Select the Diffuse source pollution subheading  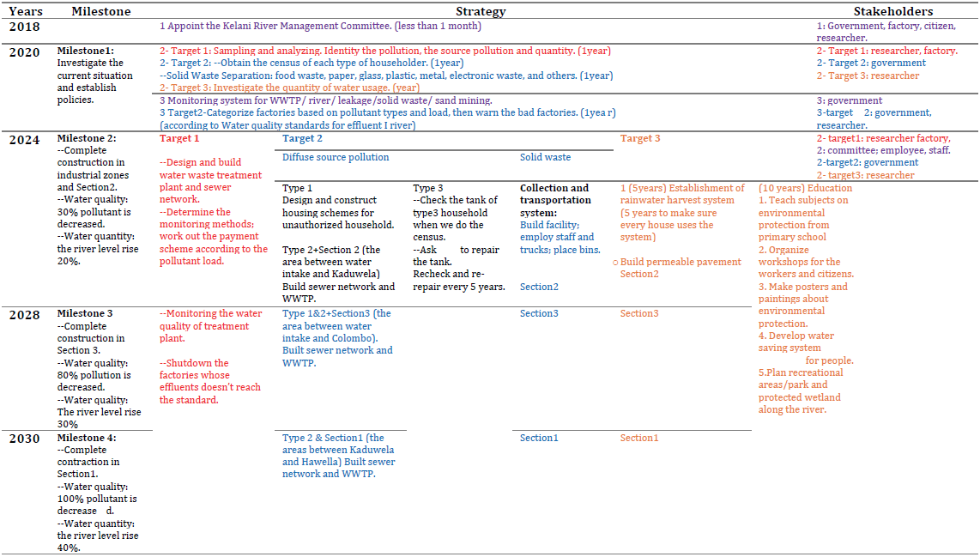click(336, 157)
